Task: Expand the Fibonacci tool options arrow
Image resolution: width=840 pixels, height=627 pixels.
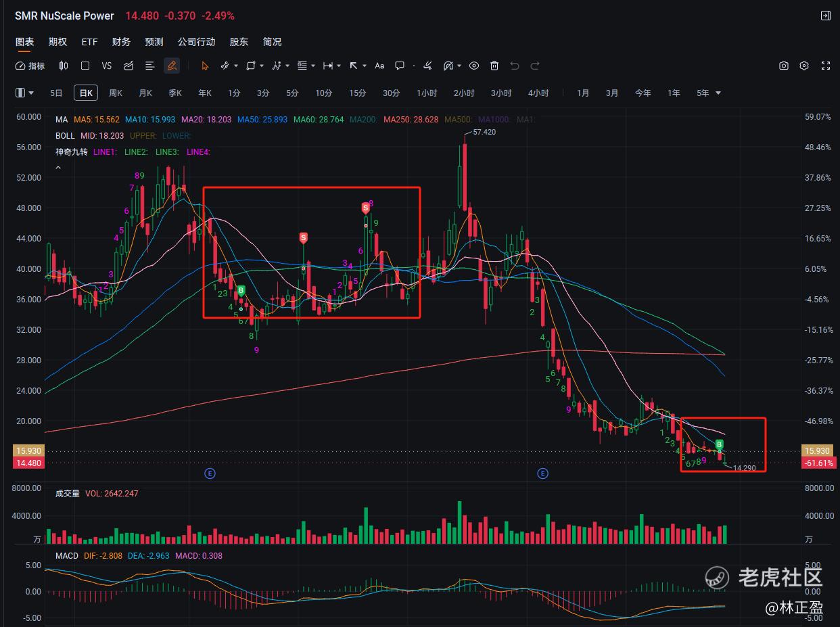Action: (312, 66)
